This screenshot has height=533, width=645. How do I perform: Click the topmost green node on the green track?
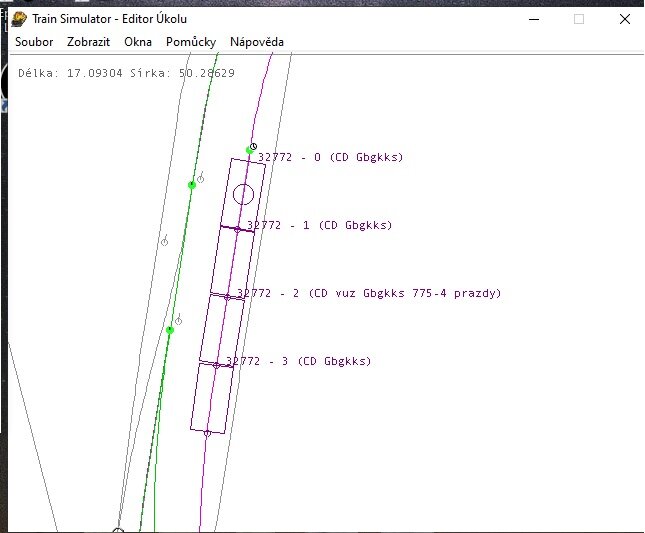(192, 185)
